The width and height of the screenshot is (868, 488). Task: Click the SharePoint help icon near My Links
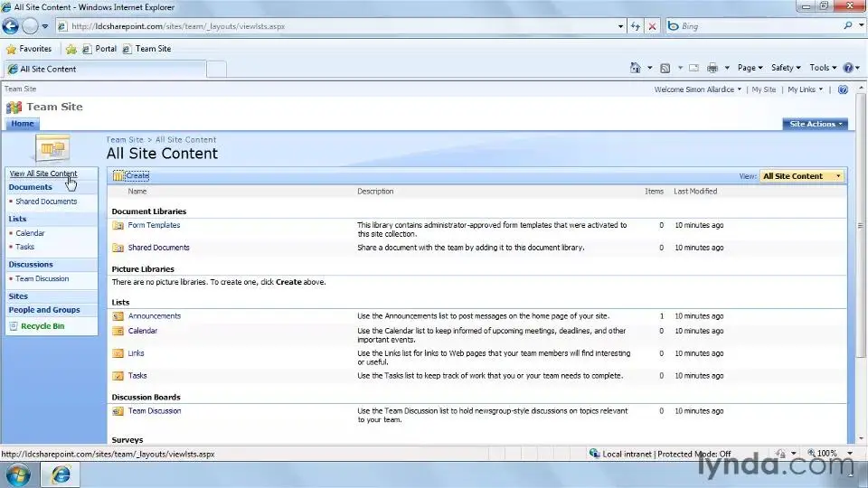pos(843,89)
